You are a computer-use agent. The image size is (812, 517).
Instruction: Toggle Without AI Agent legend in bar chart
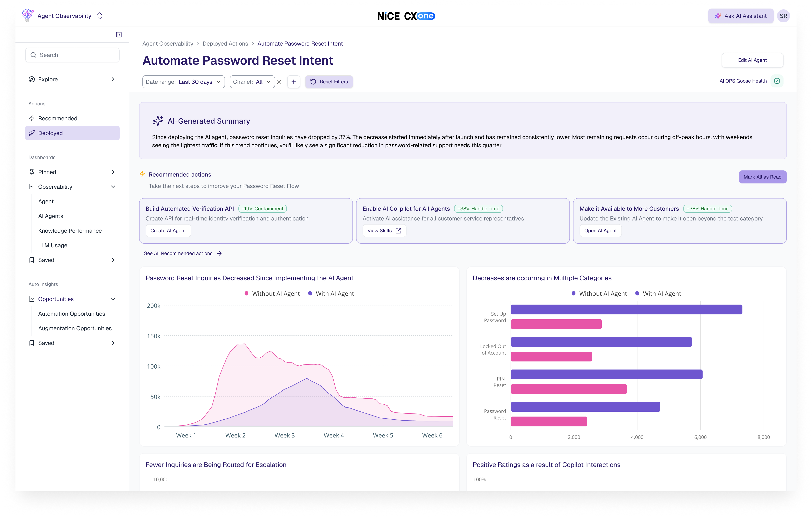pos(599,293)
